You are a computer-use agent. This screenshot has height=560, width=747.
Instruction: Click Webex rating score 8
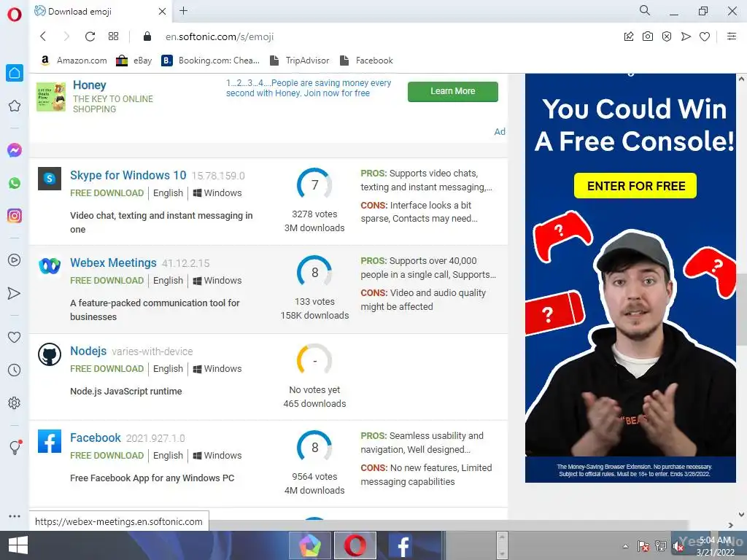[314, 273]
